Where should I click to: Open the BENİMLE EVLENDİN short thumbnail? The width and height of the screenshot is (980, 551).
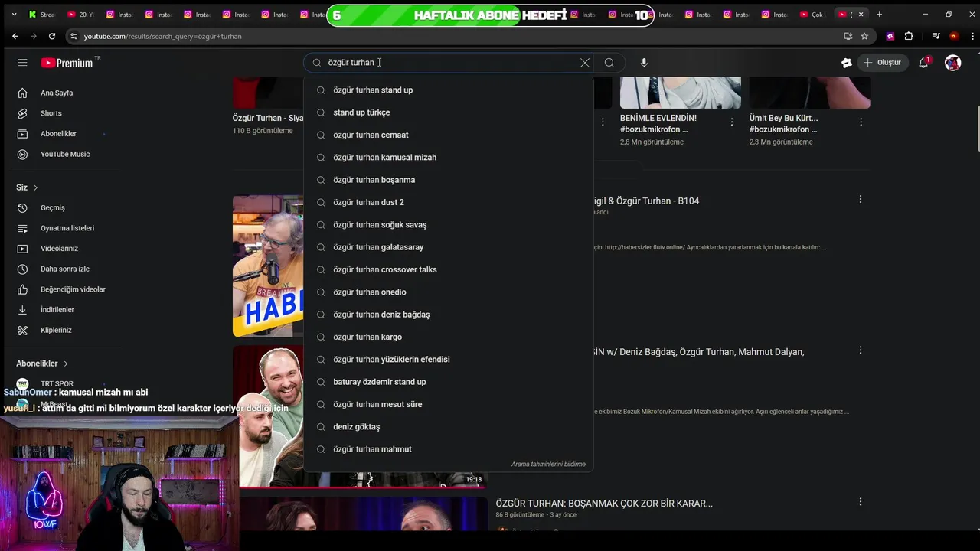[x=681, y=93]
